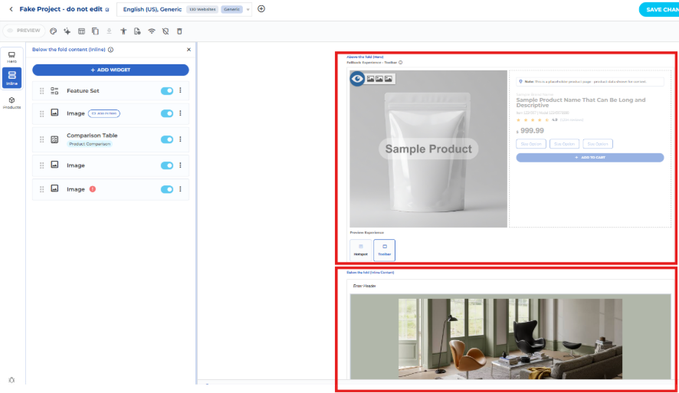Click the Preview button in the toolbar

pos(24,31)
